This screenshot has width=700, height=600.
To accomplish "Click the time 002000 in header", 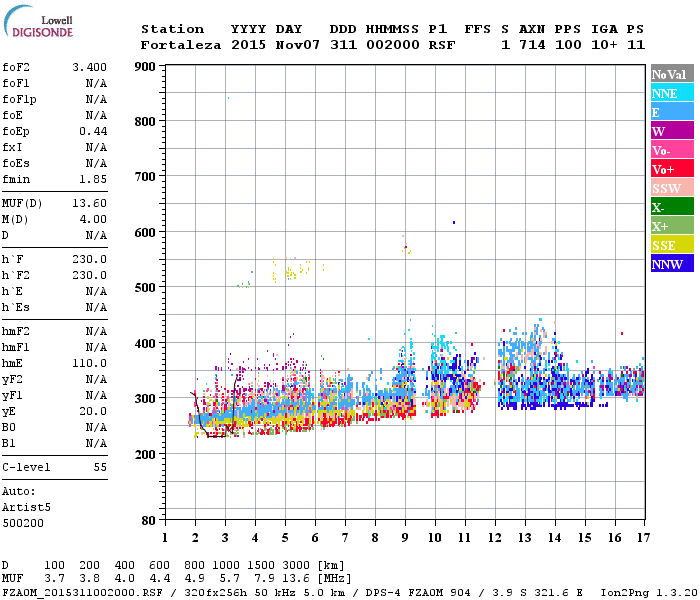I will click(392, 45).
